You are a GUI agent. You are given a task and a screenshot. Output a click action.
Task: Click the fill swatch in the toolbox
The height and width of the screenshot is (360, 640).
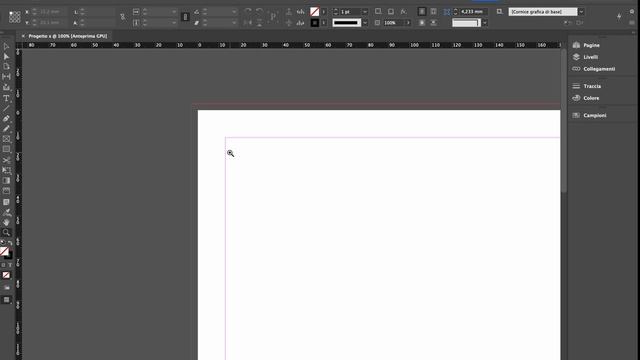pos(4,251)
